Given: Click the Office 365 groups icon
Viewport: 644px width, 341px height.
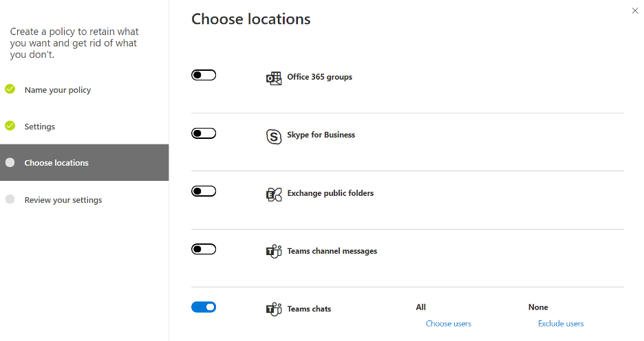Looking at the screenshot, I should 274,78.
